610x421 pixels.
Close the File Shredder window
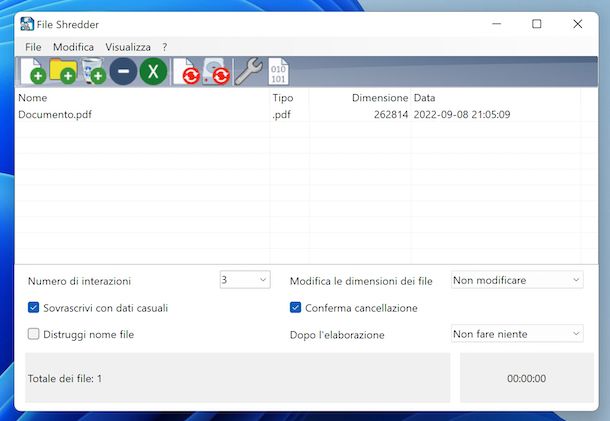[x=578, y=24]
